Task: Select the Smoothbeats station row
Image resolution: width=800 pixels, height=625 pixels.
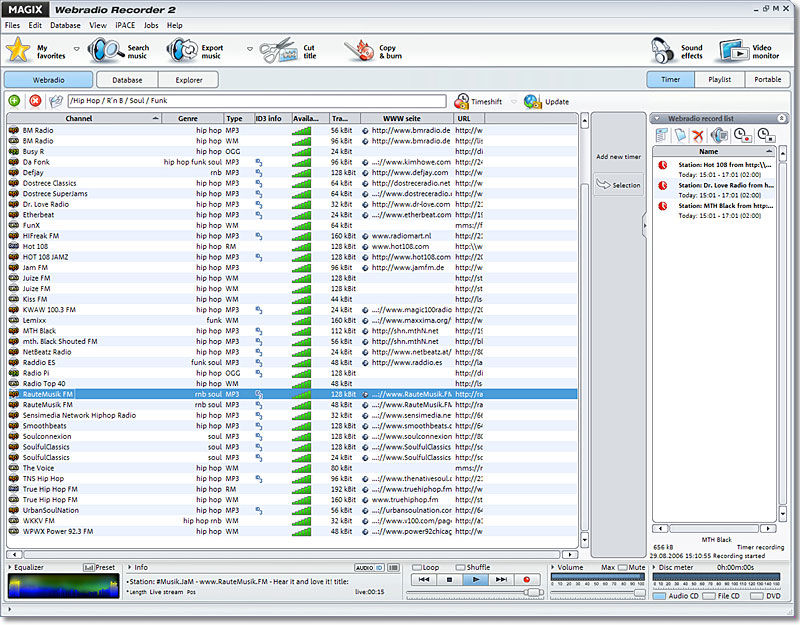Action: (292, 426)
